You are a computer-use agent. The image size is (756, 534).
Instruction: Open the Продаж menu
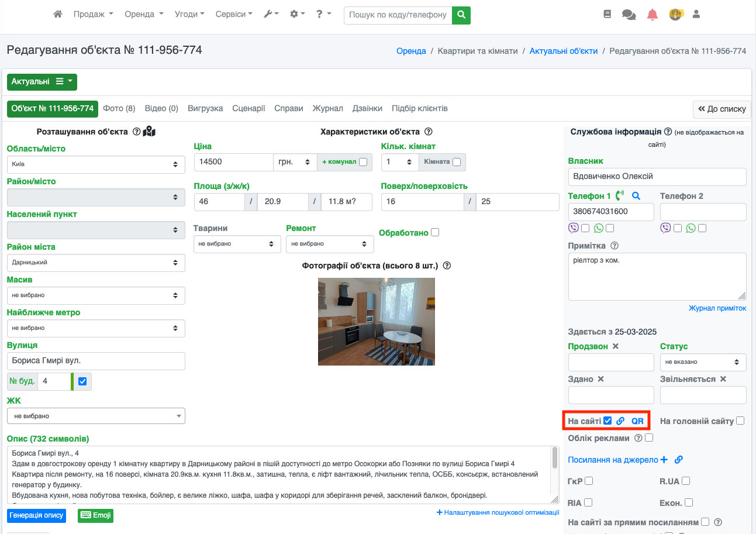pyautogui.click(x=93, y=14)
